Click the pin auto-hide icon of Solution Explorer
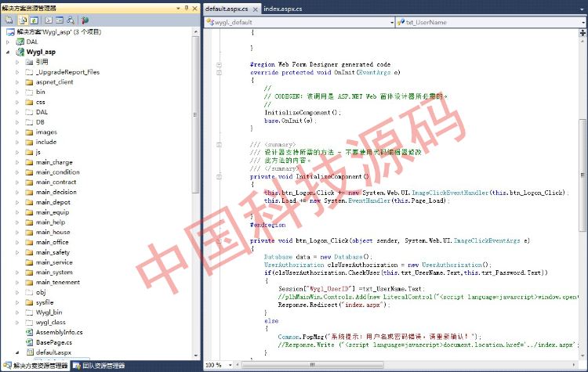The image size is (588, 372). point(187,8)
